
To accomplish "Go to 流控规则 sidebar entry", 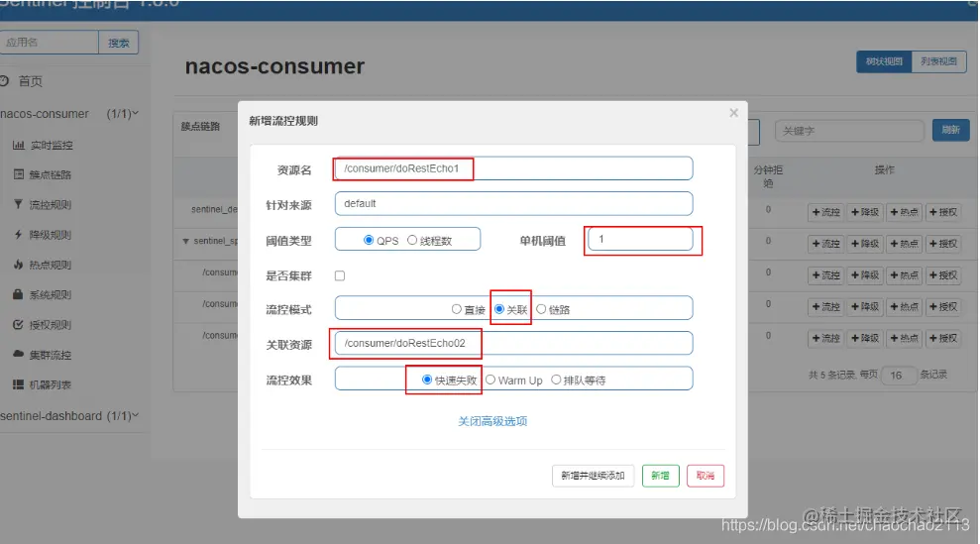I will click(43, 204).
